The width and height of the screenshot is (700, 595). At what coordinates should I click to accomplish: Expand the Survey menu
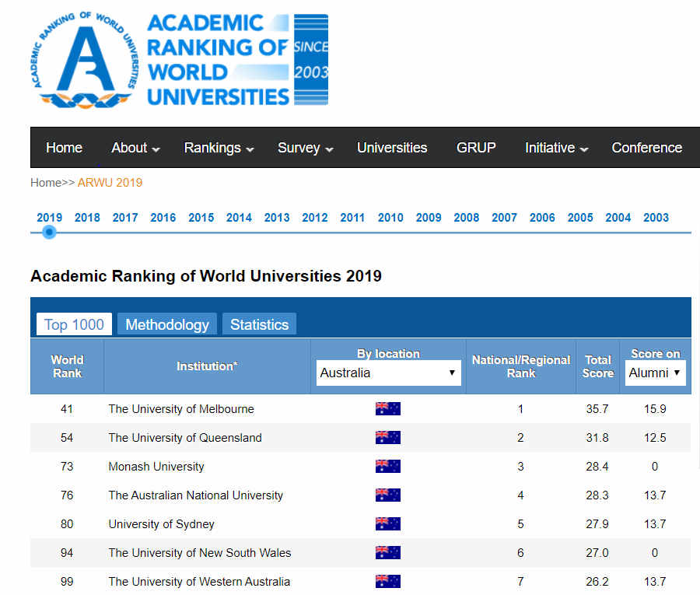click(306, 148)
